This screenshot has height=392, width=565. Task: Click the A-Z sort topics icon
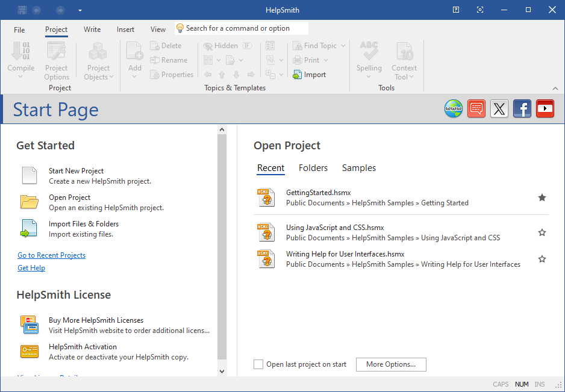tap(270, 46)
